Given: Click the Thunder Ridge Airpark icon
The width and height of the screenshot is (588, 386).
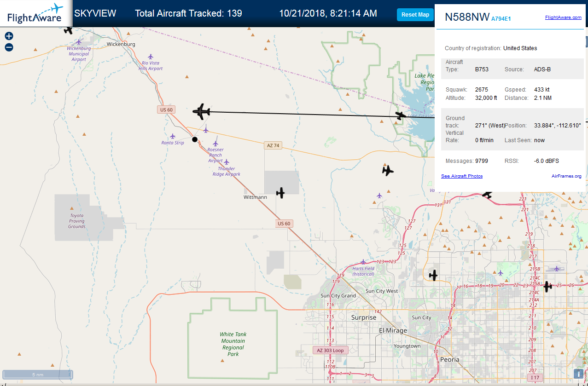Looking at the screenshot, I should click(x=226, y=162).
